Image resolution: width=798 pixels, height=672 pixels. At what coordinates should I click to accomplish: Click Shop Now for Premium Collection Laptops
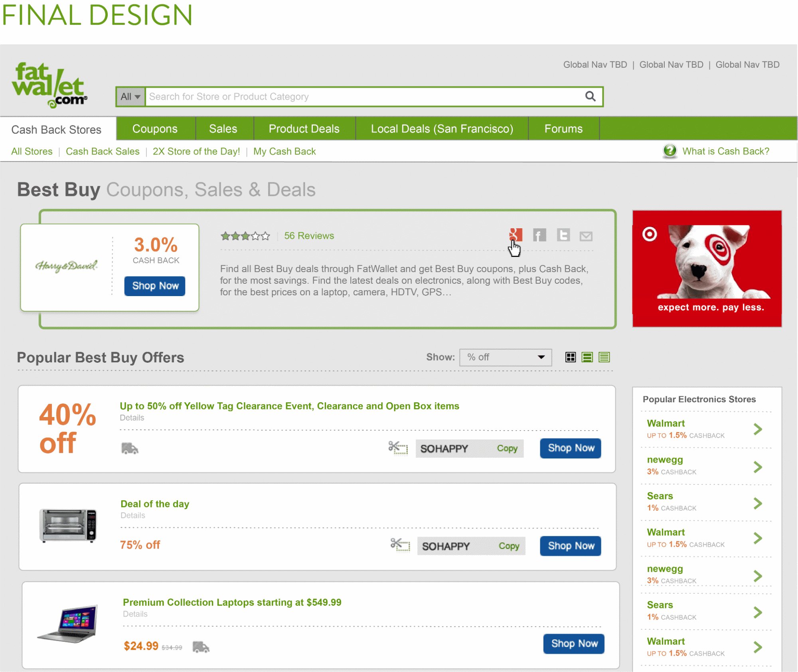[574, 644]
